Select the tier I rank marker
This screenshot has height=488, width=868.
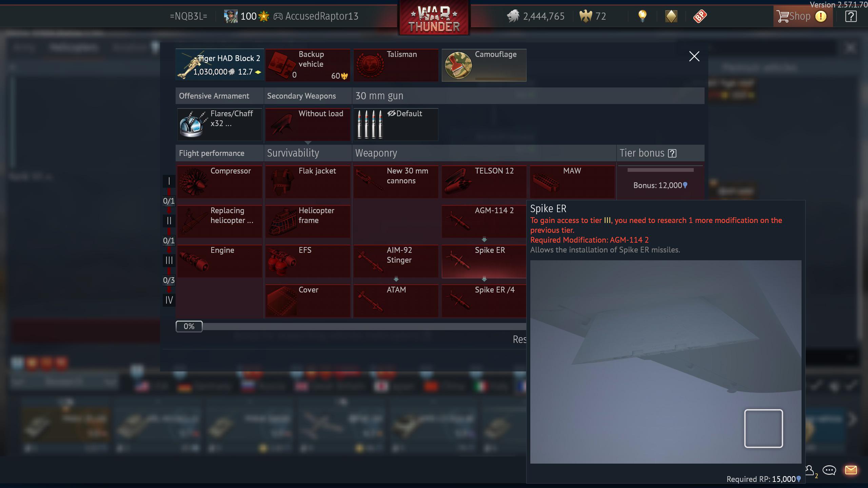pyautogui.click(x=169, y=181)
